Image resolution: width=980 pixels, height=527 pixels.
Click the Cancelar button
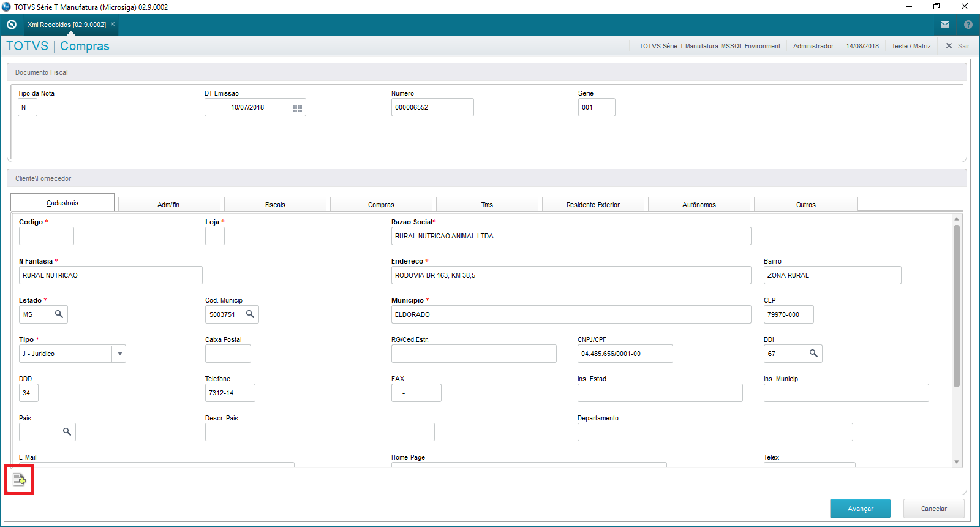(x=933, y=509)
